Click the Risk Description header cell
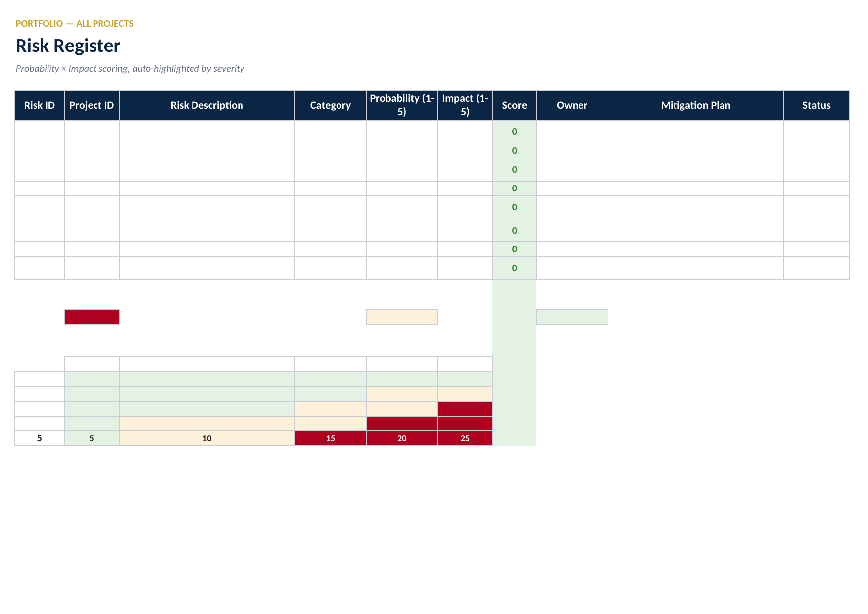This screenshot has width=868, height=614. pyautogui.click(x=207, y=105)
